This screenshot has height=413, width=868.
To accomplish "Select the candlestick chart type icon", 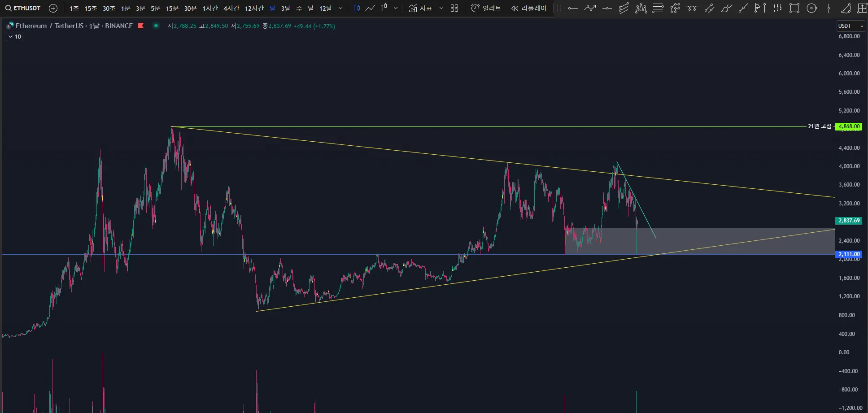I will point(357,8).
